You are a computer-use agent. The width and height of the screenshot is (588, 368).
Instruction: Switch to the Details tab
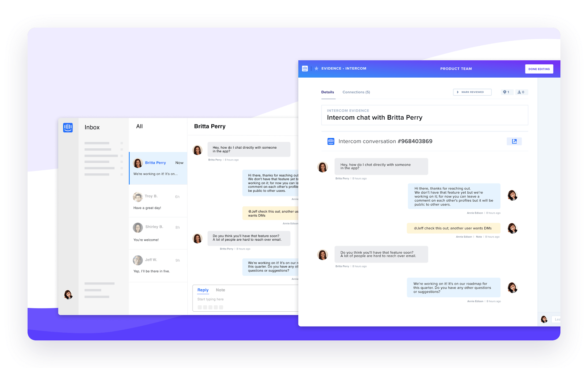328,92
